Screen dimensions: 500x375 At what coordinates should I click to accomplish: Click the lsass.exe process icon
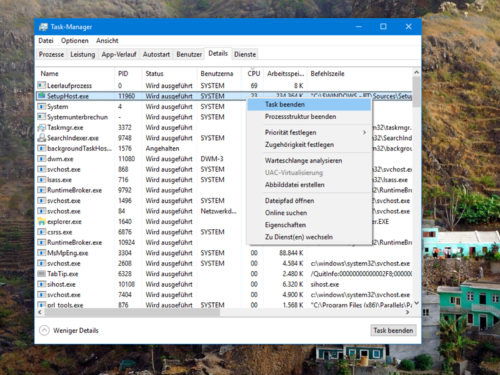coord(41,180)
